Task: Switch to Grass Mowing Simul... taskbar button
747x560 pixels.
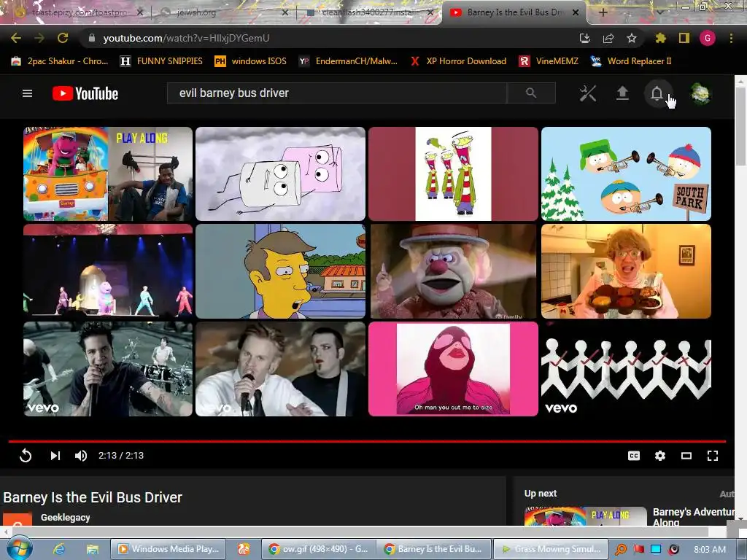Action: click(551, 549)
